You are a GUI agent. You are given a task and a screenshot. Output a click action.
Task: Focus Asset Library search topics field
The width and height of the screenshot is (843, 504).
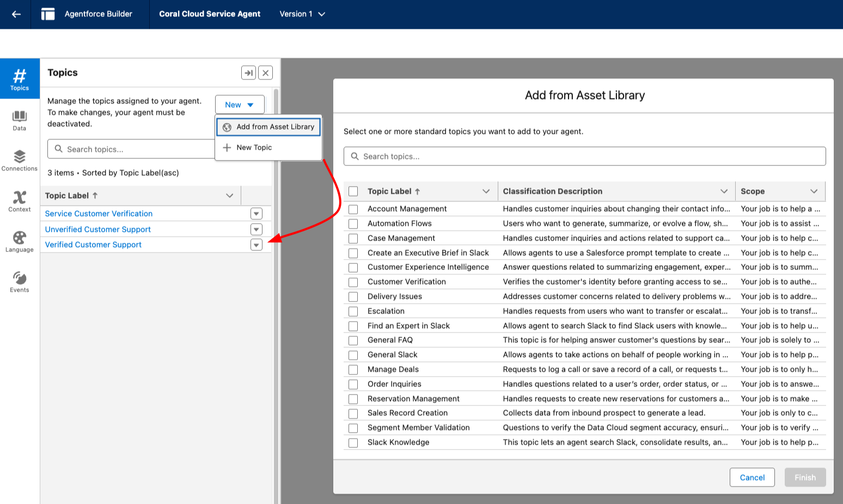click(584, 156)
